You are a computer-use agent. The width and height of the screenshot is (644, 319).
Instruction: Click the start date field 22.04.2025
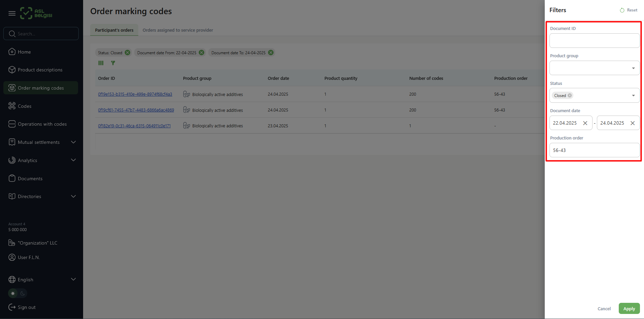571,123
